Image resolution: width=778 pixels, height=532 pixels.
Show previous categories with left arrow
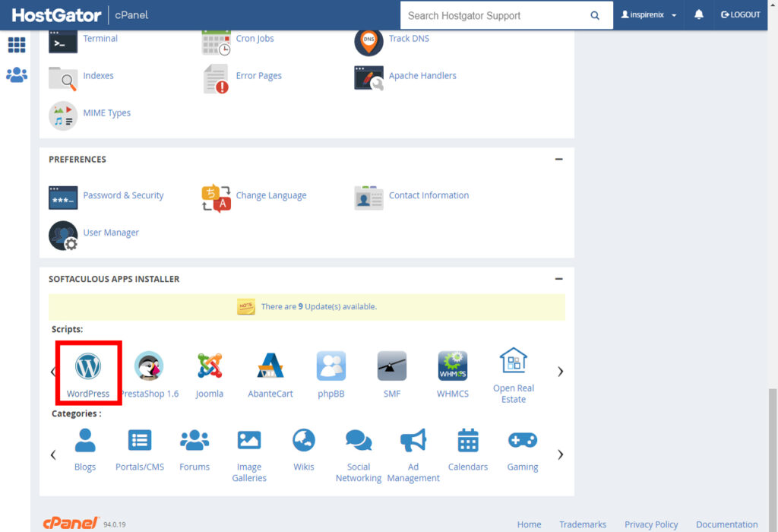[53, 454]
